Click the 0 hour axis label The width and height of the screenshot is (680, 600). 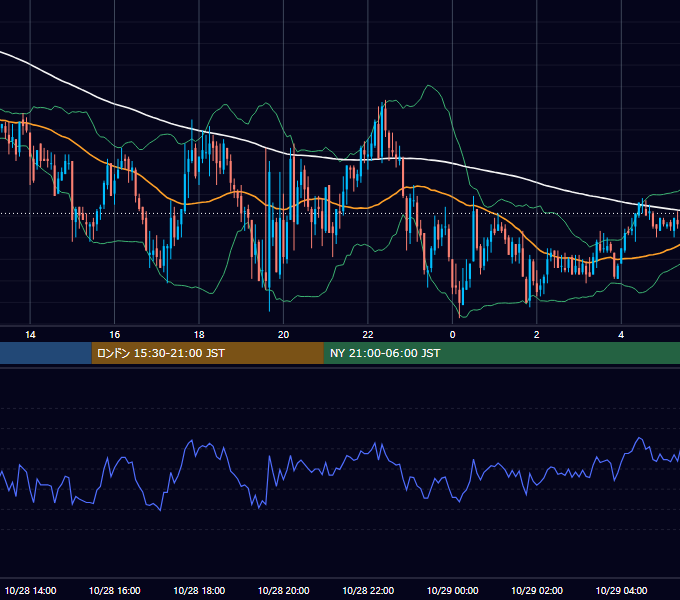(x=452, y=335)
